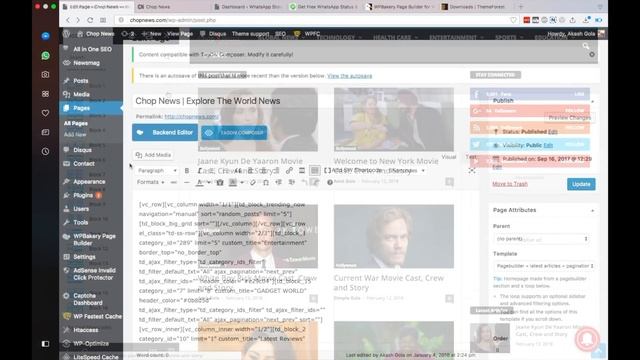Go back with the browser back arrow
The height and width of the screenshot is (360, 640).
68,20
